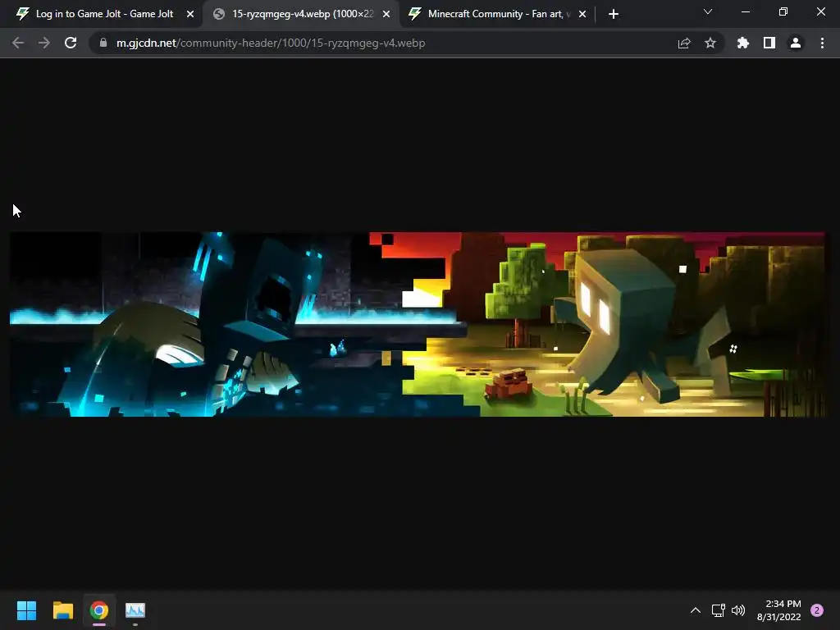Image resolution: width=840 pixels, height=630 pixels.
Task: Open File Explorer from the taskbar
Action: pos(62,610)
